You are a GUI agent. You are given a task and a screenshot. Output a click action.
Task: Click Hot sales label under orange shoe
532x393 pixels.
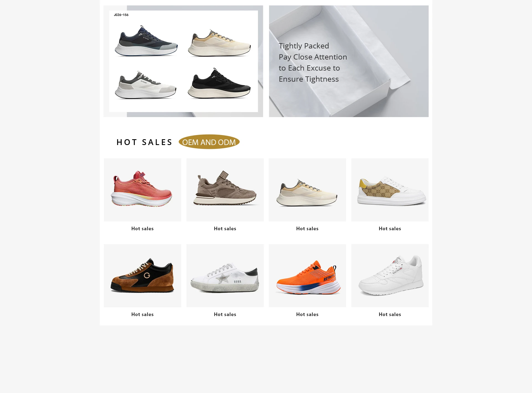click(307, 314)
